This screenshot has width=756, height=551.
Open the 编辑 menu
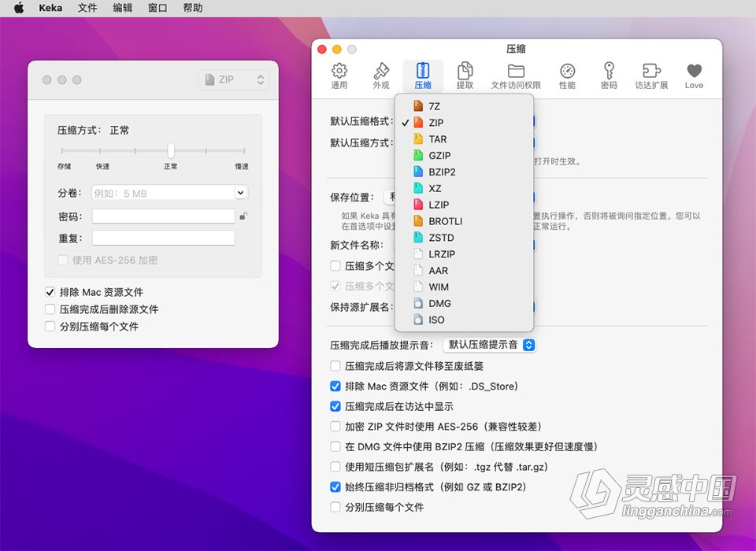point(123,8)
